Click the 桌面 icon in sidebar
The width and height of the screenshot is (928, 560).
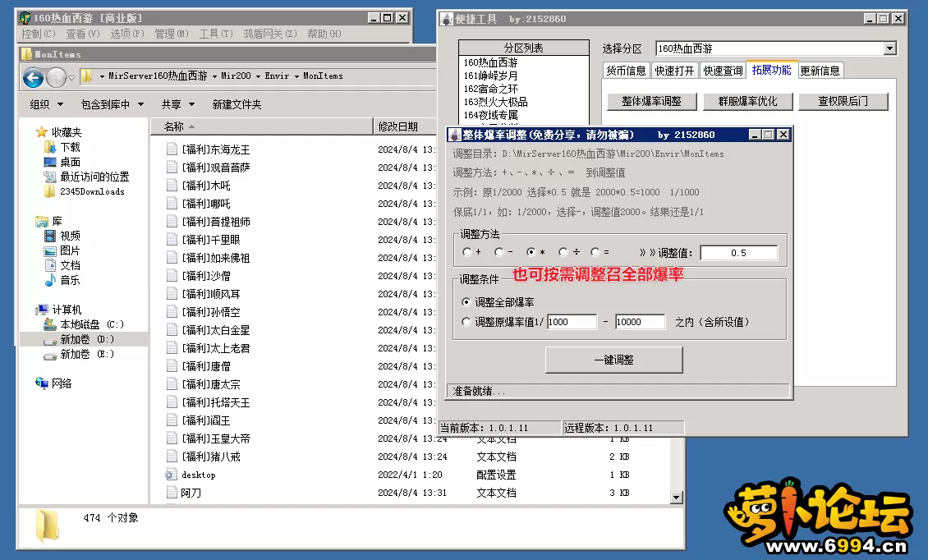pos(50,162)
